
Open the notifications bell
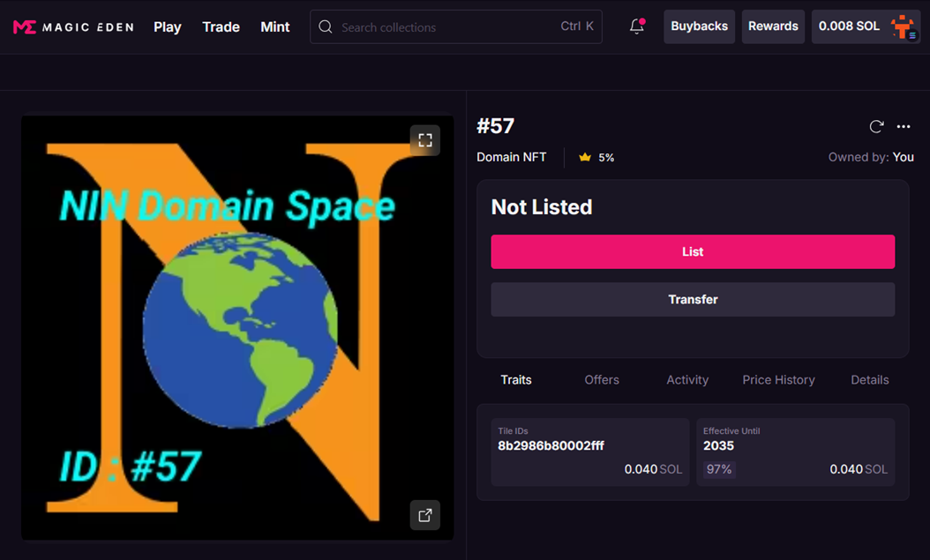(636, 26)
